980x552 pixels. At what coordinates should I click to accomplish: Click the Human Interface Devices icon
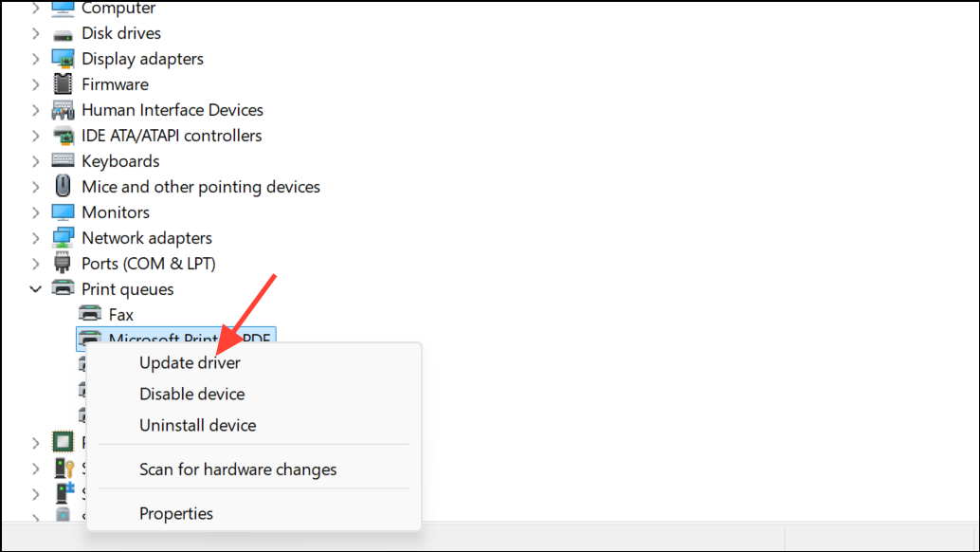(63, 111)
